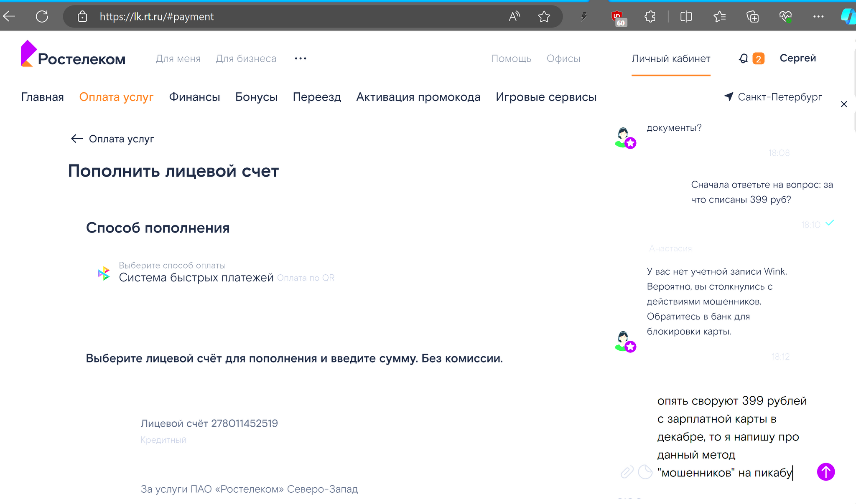Go to the Главная tab

(42, 97)
